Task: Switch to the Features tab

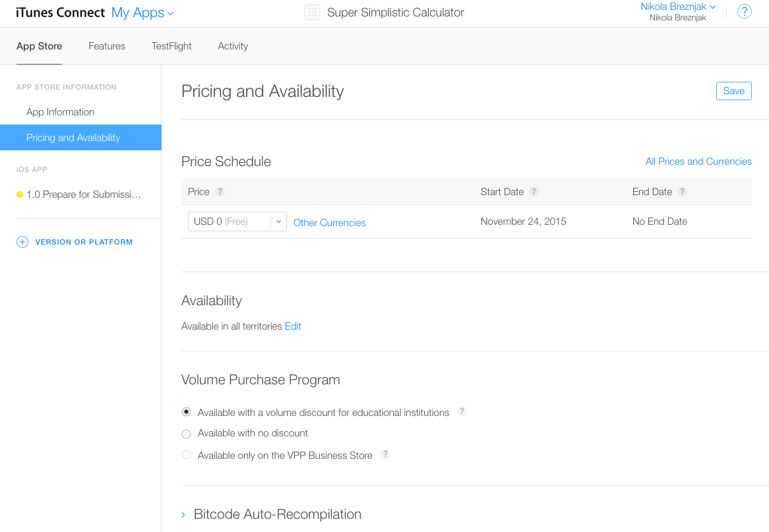Action: (107, 46)
